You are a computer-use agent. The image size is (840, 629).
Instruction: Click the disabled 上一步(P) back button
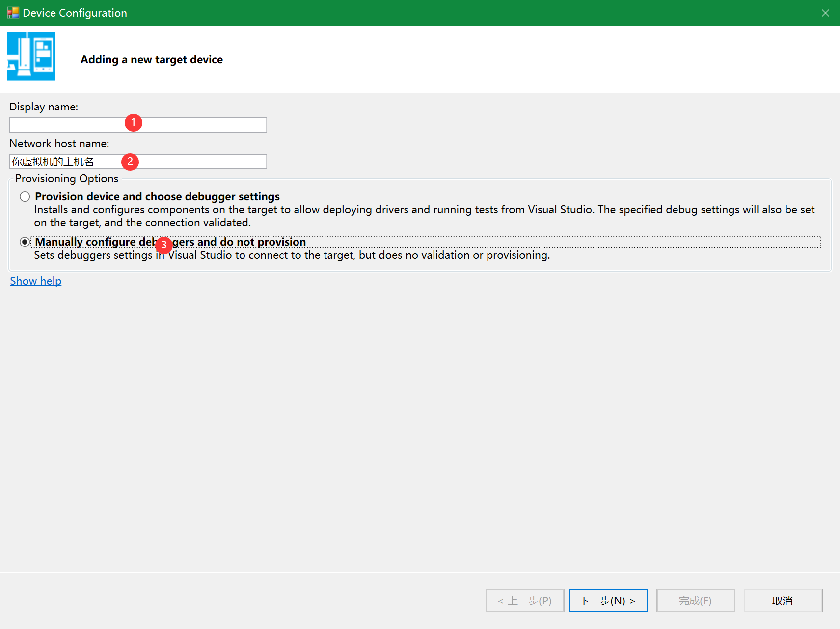[524, 601]
